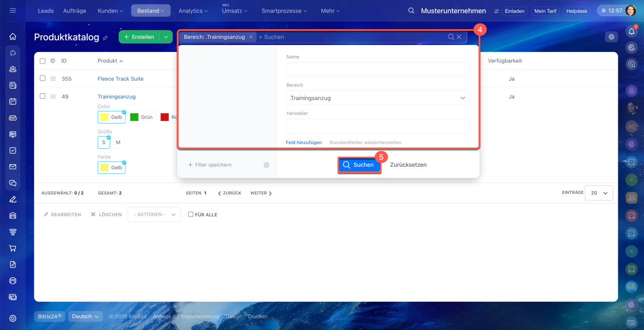The width and height of the screenshot is (644, 330).
Task: Sort by the Produkt column header
Action: click(110, 61)
